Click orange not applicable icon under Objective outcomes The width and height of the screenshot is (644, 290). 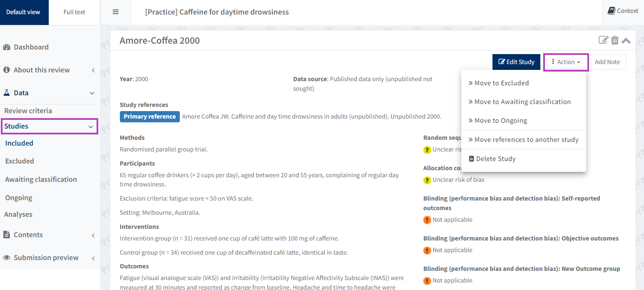[x=427, y=250]
